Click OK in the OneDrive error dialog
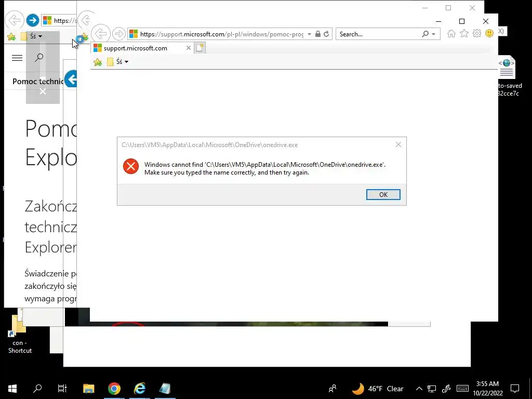532x399 pixels. coord(383,194)
